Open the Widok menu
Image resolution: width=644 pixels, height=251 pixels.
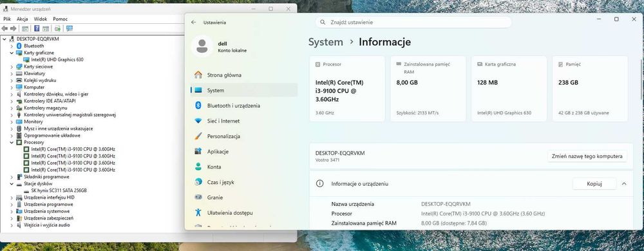point(40,19)
